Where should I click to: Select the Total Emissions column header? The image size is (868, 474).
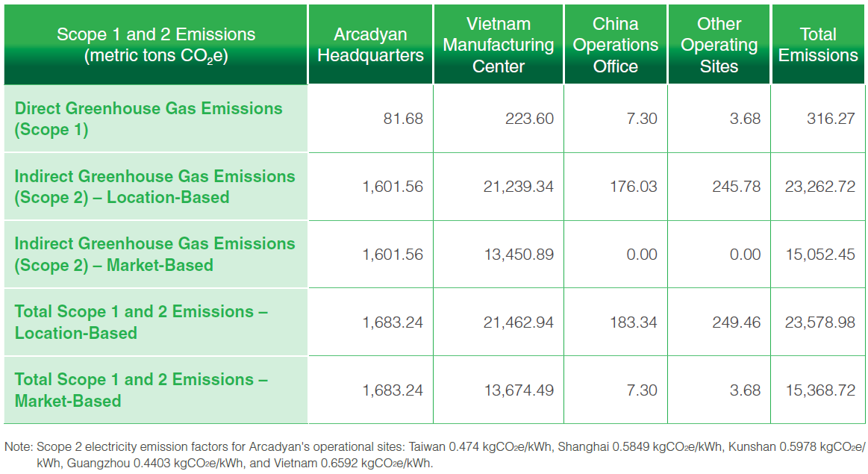point(818,45)
